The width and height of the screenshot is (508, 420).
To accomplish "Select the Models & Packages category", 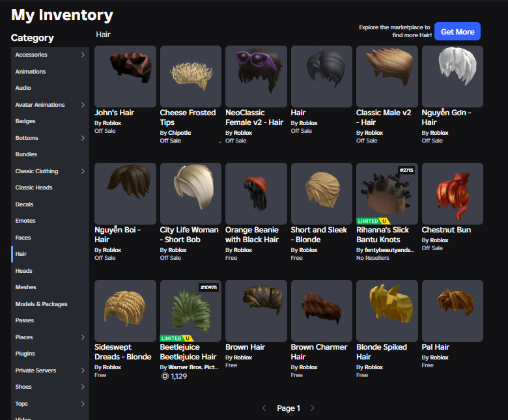I will 50,304.
